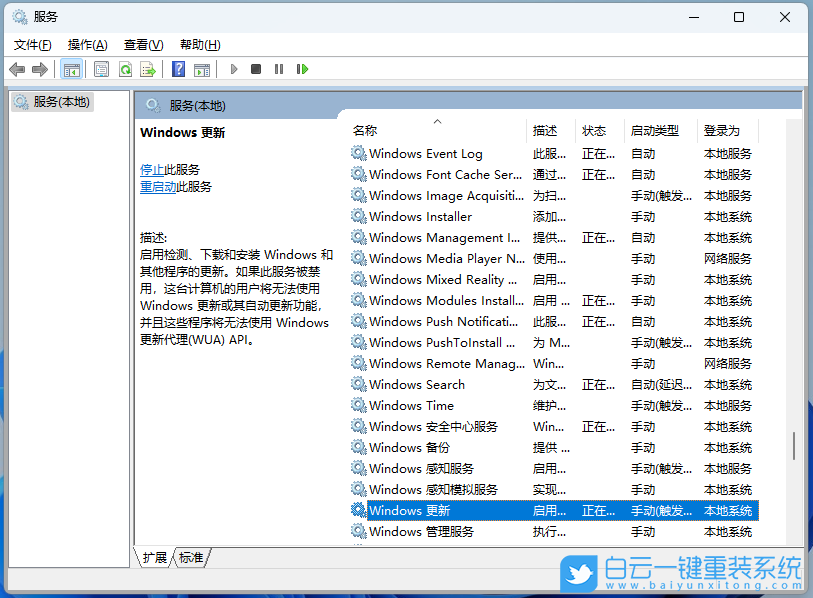
Task: Open properties of the selected service
Action: point(101,69)
